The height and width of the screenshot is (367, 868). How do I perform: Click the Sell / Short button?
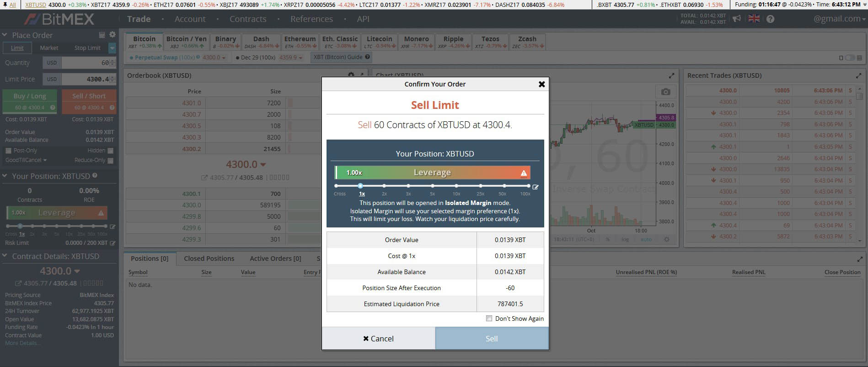click(90, 101)
